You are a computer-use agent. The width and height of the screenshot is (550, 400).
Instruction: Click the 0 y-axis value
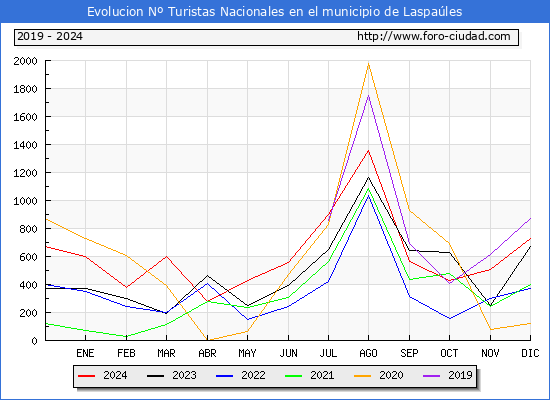coord(34,341)
